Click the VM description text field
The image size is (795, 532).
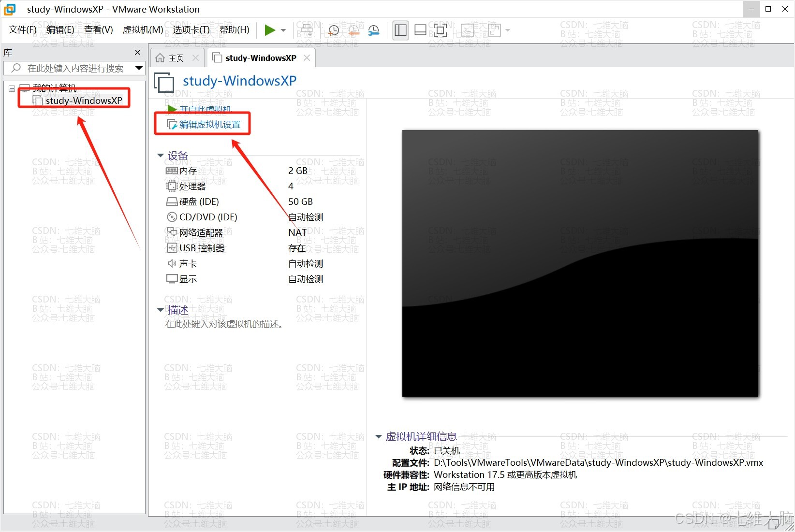point(224,324)
